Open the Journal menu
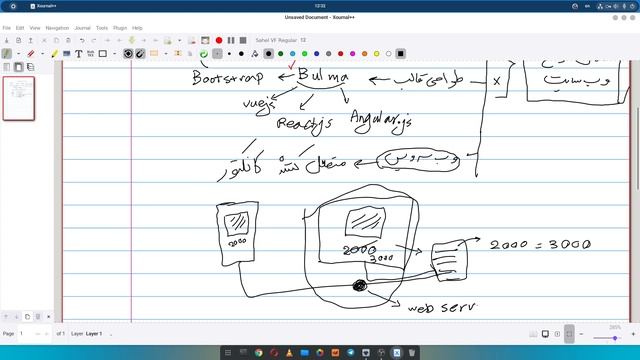640x360 pixels. (x=82, y=28)
